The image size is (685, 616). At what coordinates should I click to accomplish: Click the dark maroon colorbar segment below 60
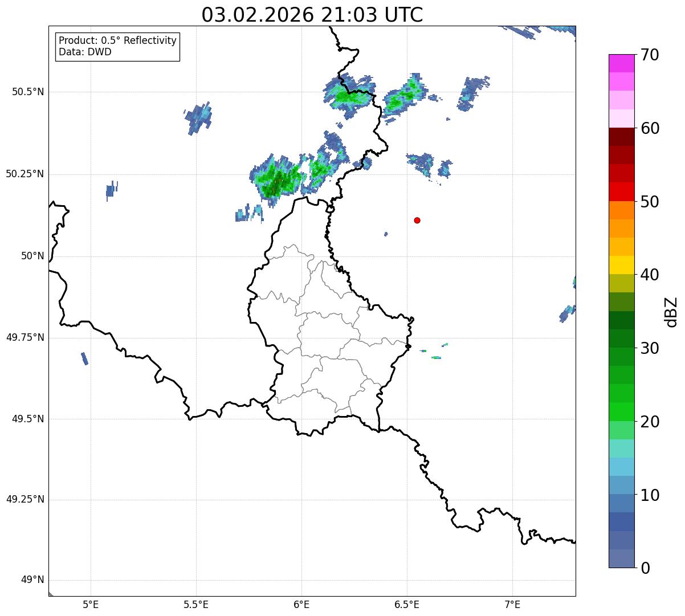point(621,137)
